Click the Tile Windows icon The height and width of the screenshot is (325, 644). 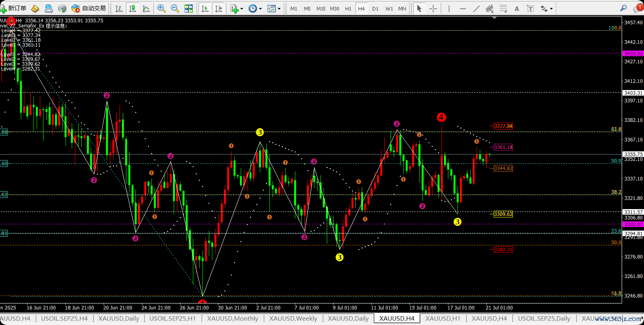coord(188,8)
